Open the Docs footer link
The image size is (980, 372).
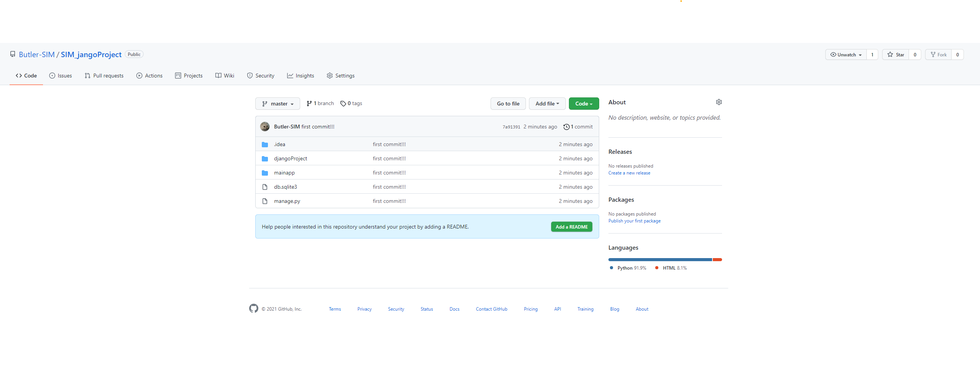(454, 309)
